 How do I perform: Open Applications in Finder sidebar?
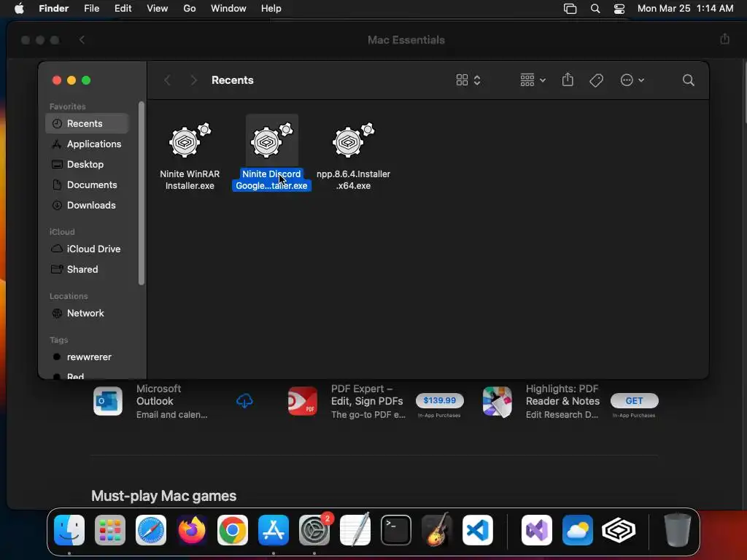[88, 144]
